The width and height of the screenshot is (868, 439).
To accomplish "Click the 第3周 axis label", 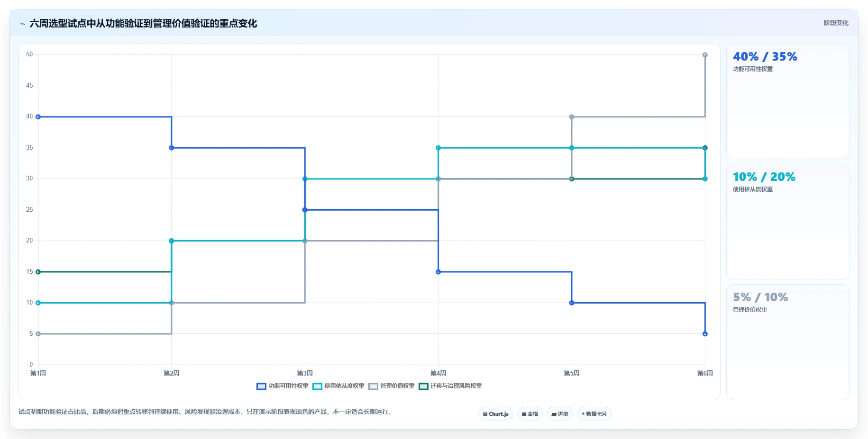I will tap(305, 374).
